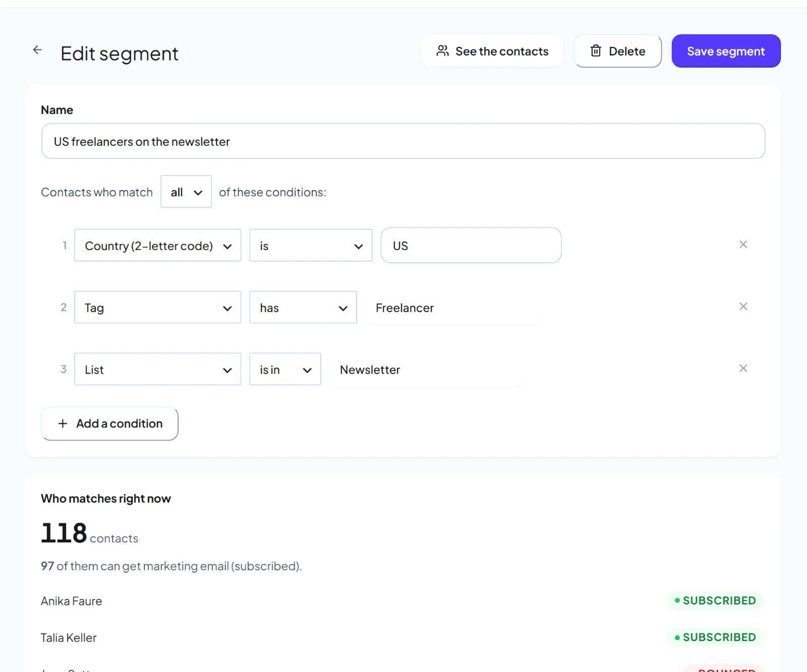Open the Country (2-letter code) field dropdown

coord(157,246)
